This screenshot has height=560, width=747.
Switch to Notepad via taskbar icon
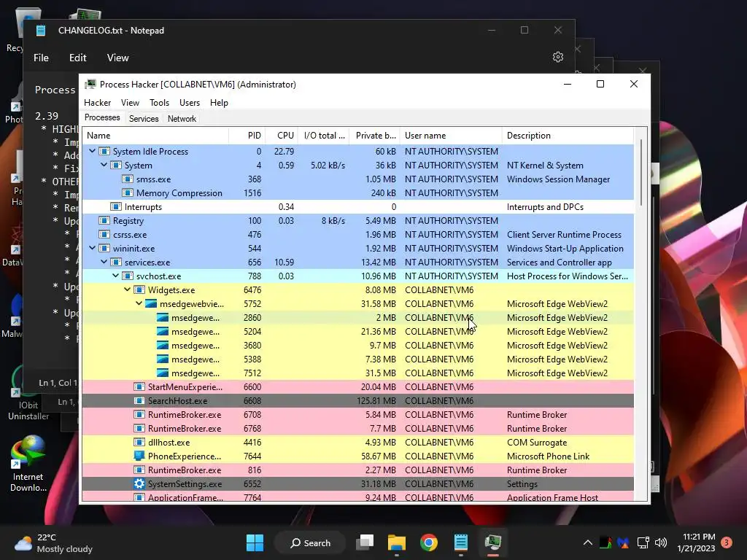[x=461, y=542]
